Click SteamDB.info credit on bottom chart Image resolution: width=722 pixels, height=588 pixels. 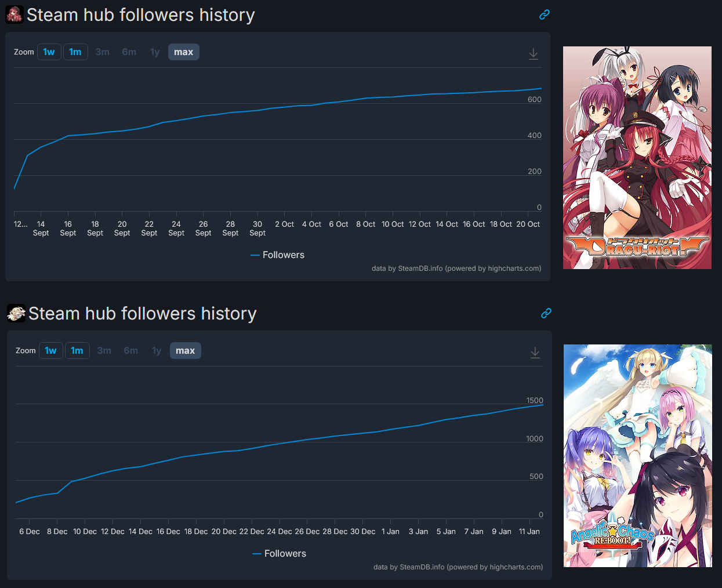(x=422, y=567)
